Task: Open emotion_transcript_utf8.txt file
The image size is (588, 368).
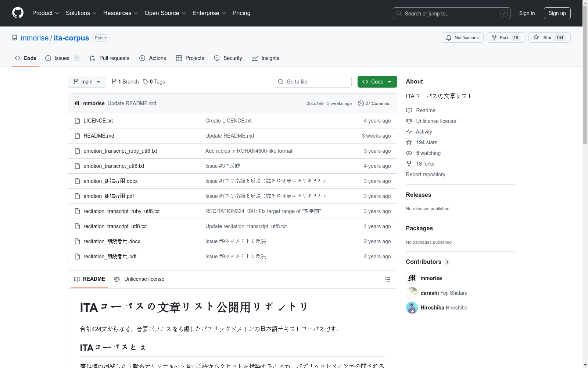Action: [x=114, y=166]
